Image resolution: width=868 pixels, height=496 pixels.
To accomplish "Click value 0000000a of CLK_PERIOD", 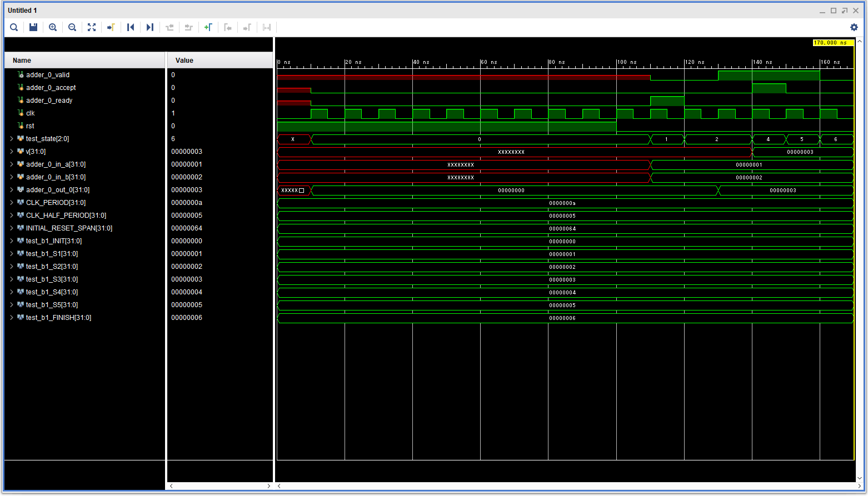I will click(187, 202).
